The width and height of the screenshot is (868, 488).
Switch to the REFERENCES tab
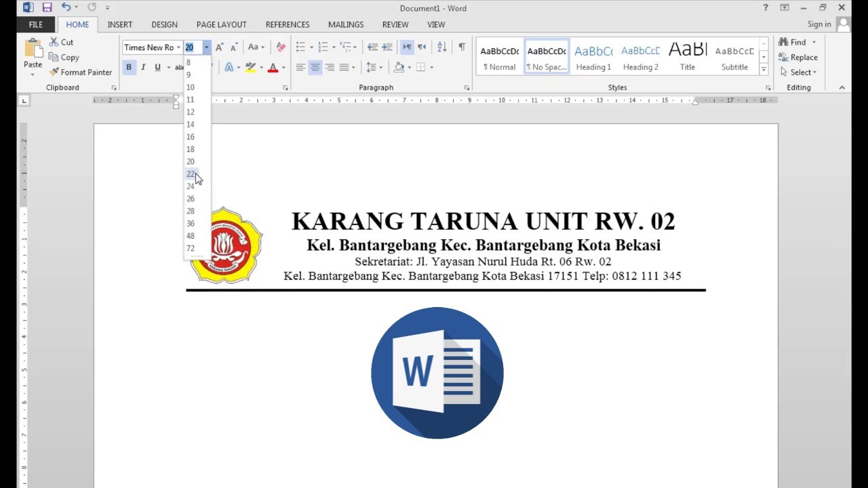pyautogui.click(x=288, y=24)
